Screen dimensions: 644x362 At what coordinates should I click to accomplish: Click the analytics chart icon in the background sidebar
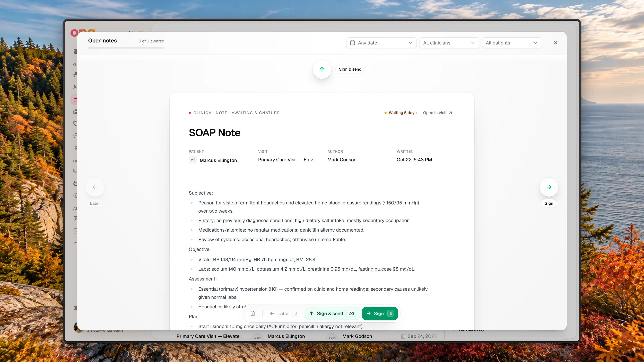point(75,243)
